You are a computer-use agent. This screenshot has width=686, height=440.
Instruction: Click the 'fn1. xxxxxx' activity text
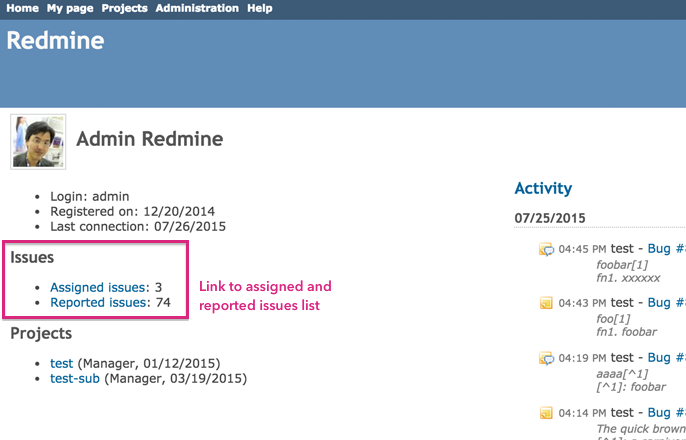click(x=628, y=278)
